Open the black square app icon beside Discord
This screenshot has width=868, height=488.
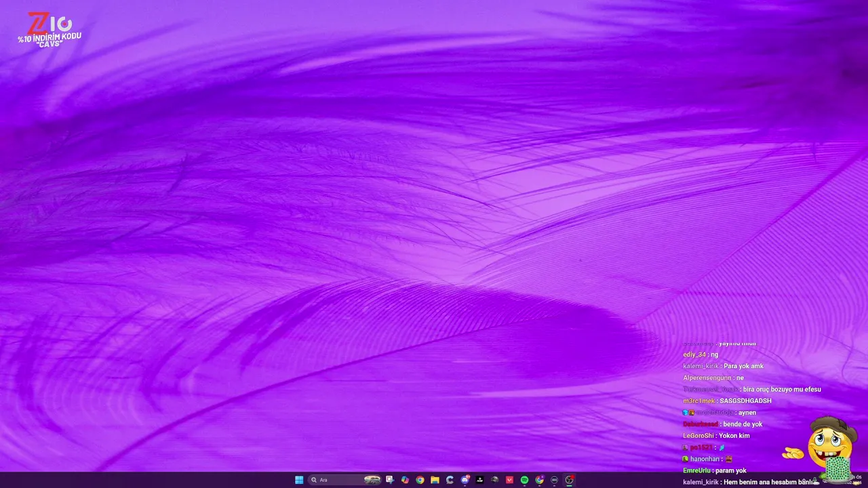(x=479, y=480)
